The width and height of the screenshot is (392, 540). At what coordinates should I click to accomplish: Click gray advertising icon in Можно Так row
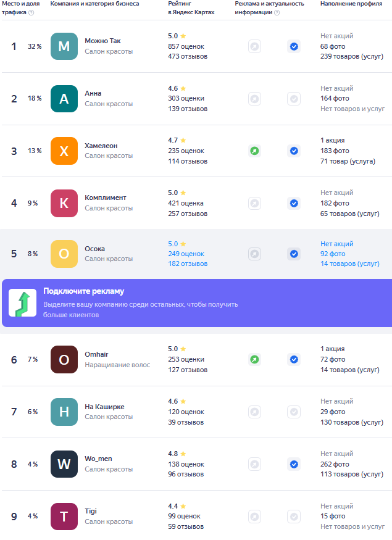pyautogui.click(x=254, y=46)
